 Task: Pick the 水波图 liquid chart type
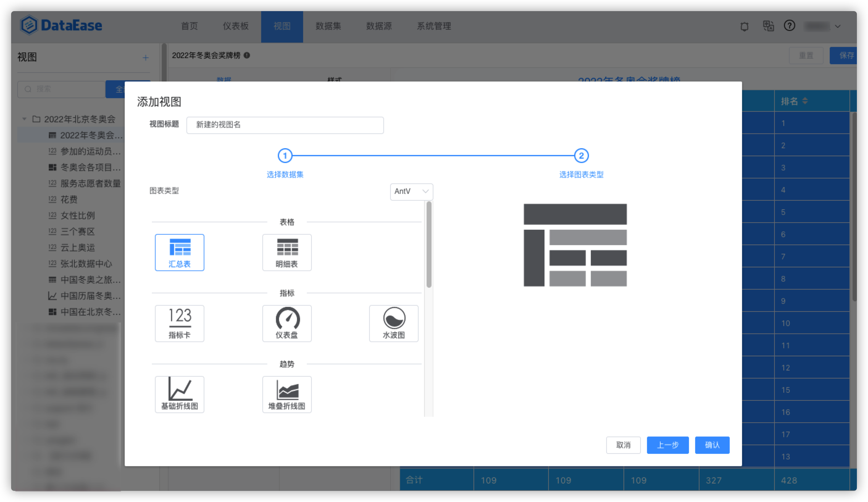(x=394, y=324)
